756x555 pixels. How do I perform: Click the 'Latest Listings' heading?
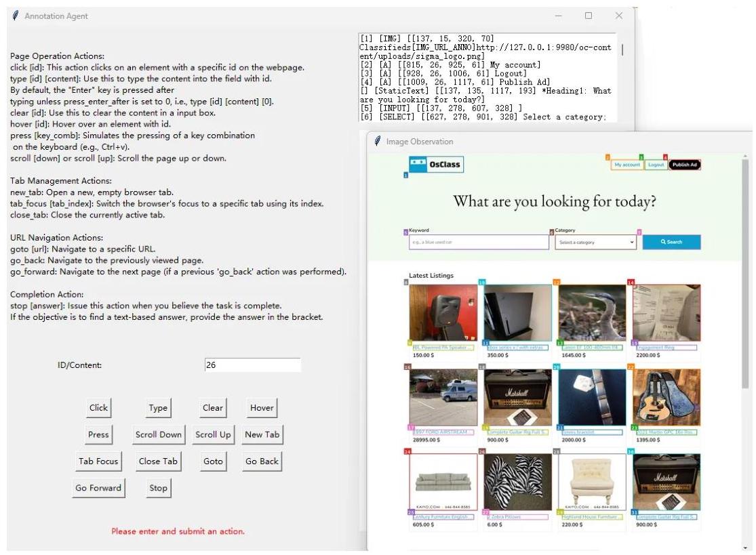[431, 276]
